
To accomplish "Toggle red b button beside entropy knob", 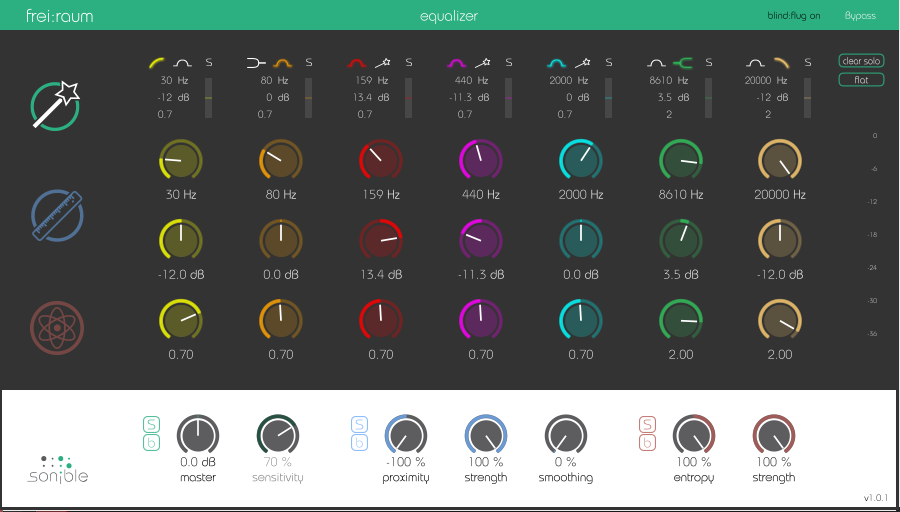I will point(647,443).
